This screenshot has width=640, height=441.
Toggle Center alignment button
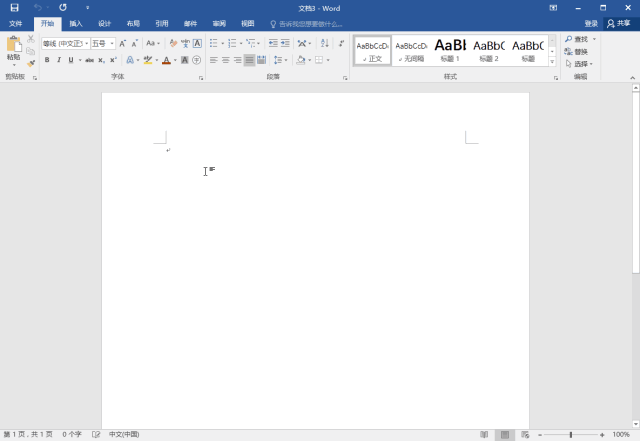pyautogui.click(x=225, y=60)
